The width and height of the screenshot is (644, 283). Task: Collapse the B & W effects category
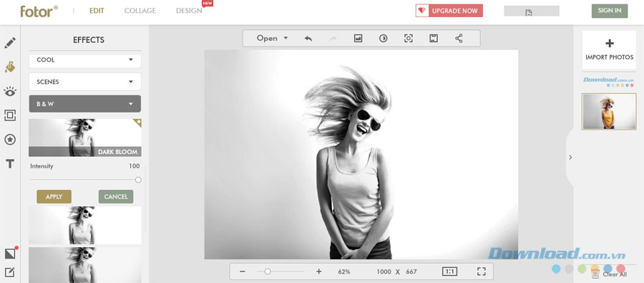coord(85,104)
